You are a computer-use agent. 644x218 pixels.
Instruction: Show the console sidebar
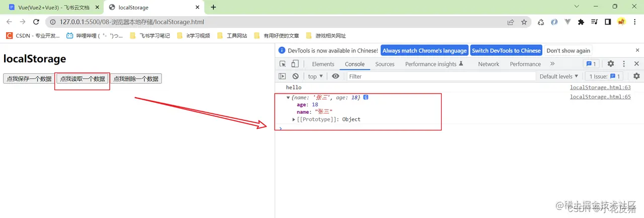tap(282, 76)
